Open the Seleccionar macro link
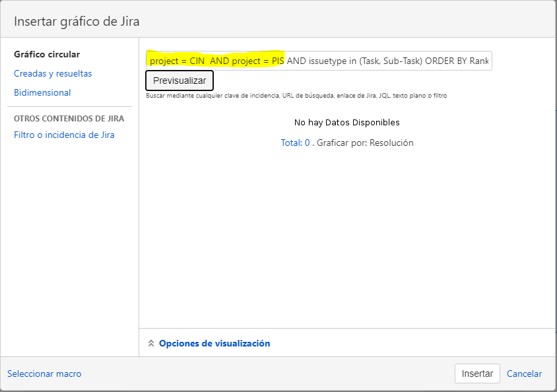Image resolution: width=557 pixels, height=392 pixels. click(x=44, y=374)
